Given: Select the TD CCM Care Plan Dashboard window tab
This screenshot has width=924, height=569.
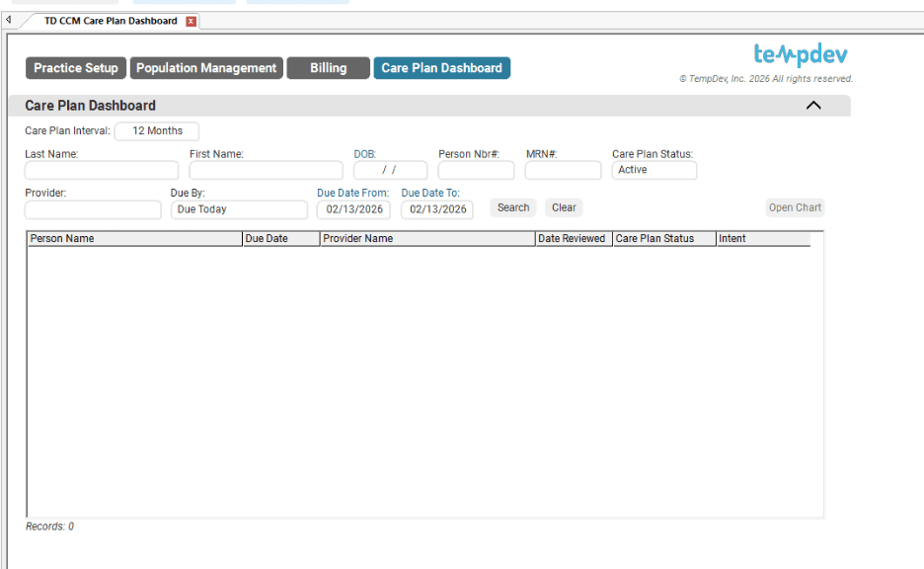Looking at the screenshot, I should [x=111, y=21].
